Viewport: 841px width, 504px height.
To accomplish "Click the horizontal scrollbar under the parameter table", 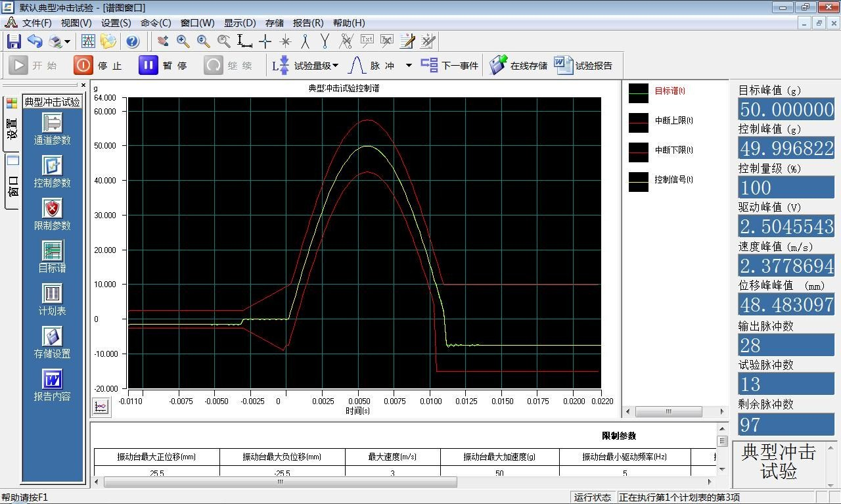I will [x=280, y=482].
